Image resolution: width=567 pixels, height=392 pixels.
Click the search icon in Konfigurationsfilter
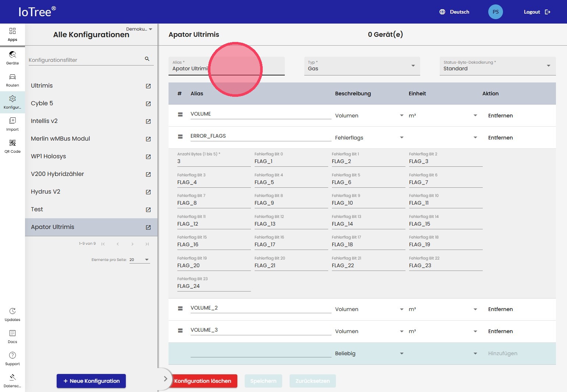[x=147, y=59]
